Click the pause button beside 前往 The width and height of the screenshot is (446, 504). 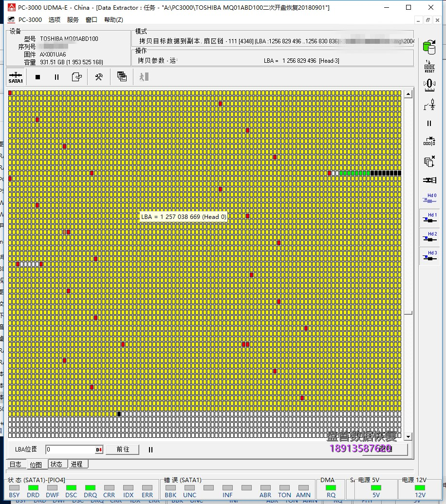[150, 449]
